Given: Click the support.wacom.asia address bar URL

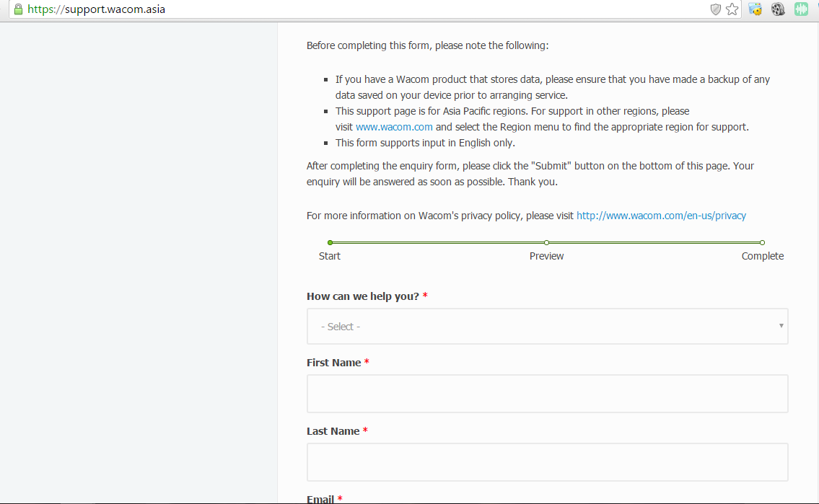Looking at the screenshot, I should pyautogui.click(x=97, y=9).
